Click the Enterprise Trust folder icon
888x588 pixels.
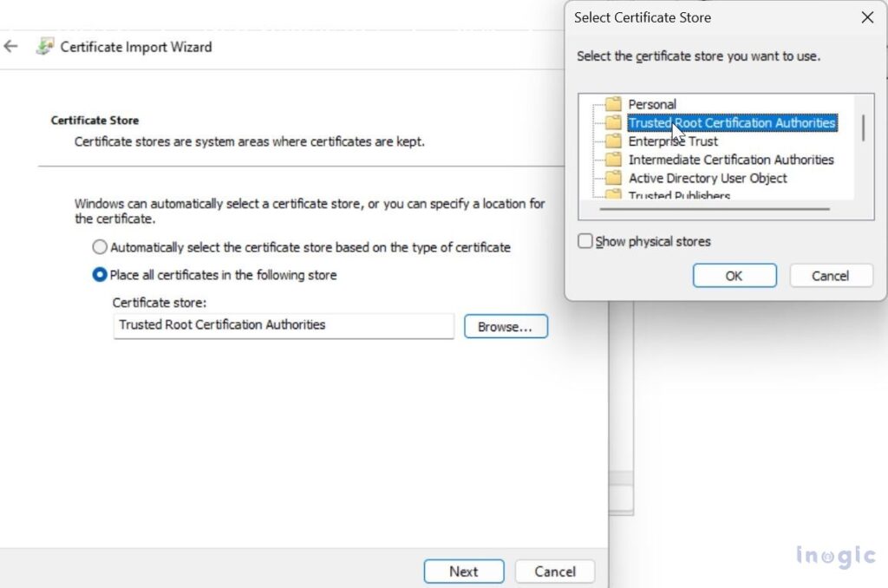613,140
